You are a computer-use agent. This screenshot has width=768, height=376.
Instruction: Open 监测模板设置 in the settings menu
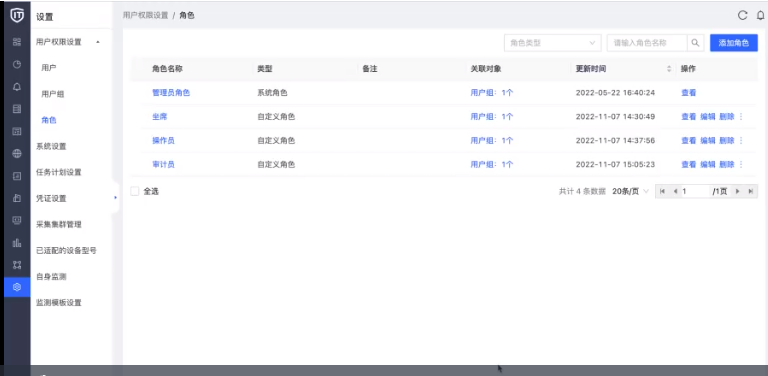58,303
